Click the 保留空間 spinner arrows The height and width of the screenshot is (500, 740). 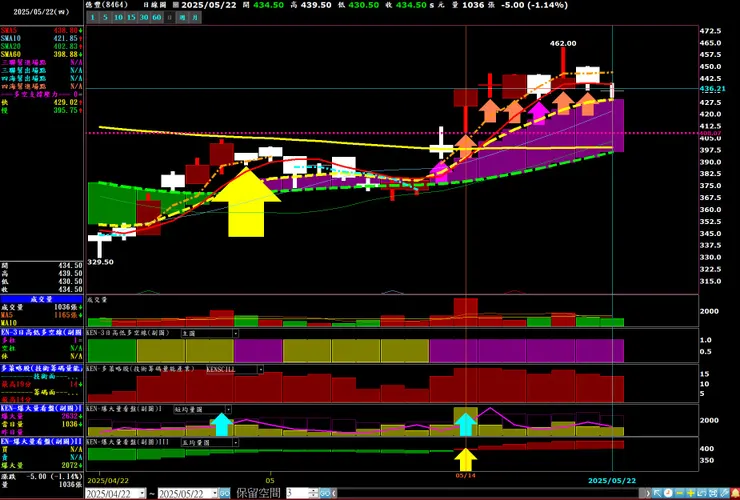314,493
